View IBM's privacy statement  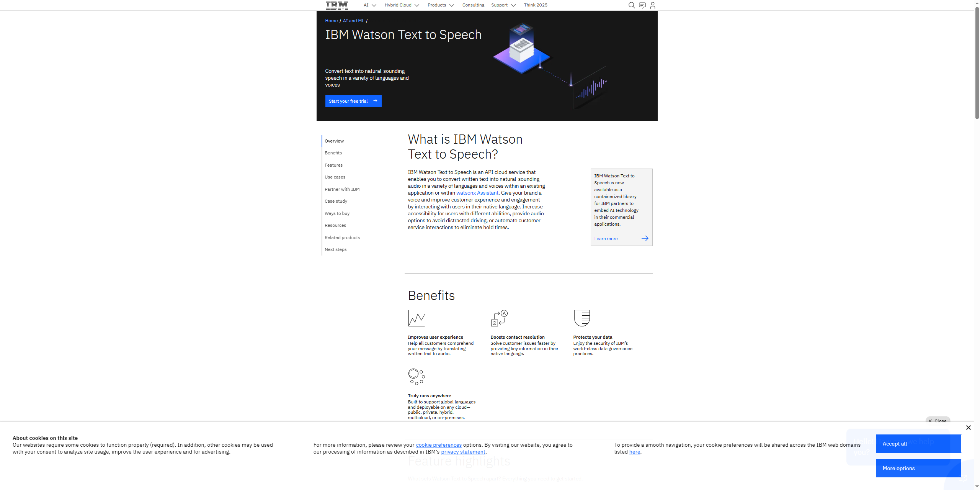pos(463,452)
